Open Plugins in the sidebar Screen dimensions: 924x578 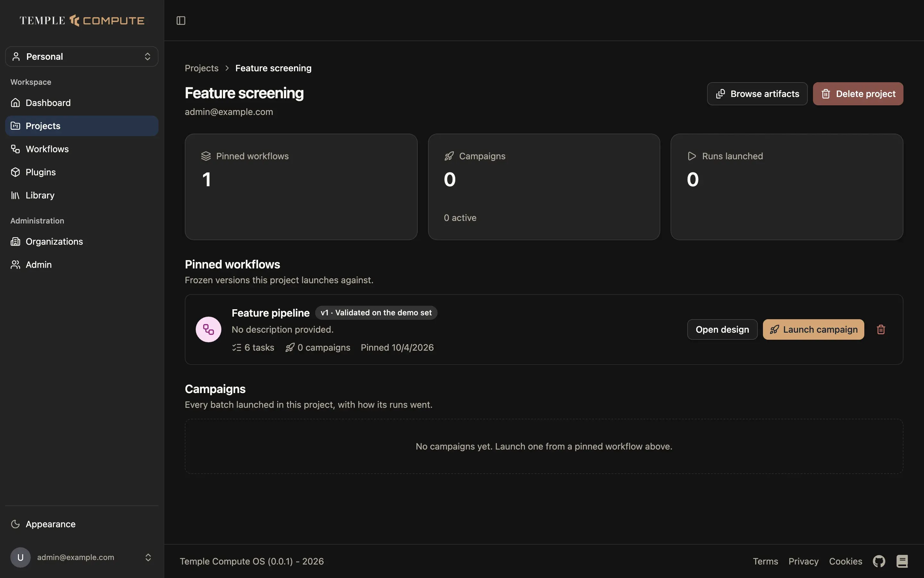click(x=82, y=172)
